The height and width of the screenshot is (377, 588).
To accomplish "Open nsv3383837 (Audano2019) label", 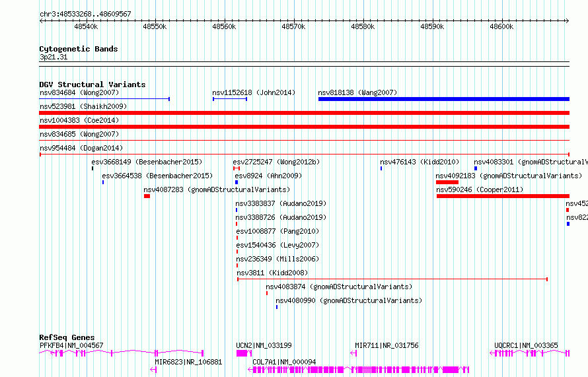I will 281,203.
